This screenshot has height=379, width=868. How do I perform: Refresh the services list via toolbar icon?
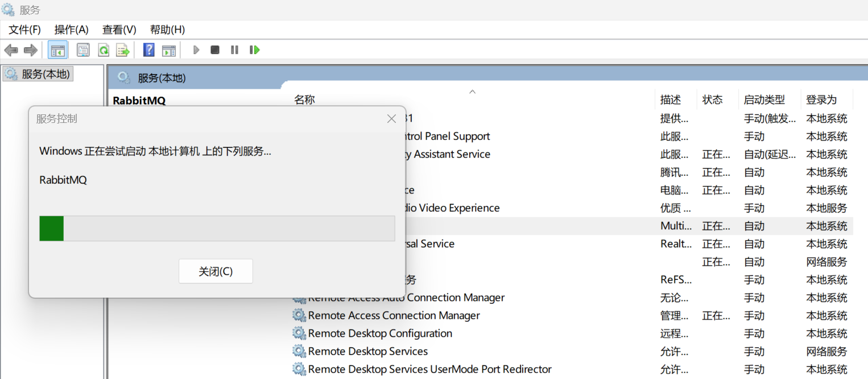(x=104, y=50)
